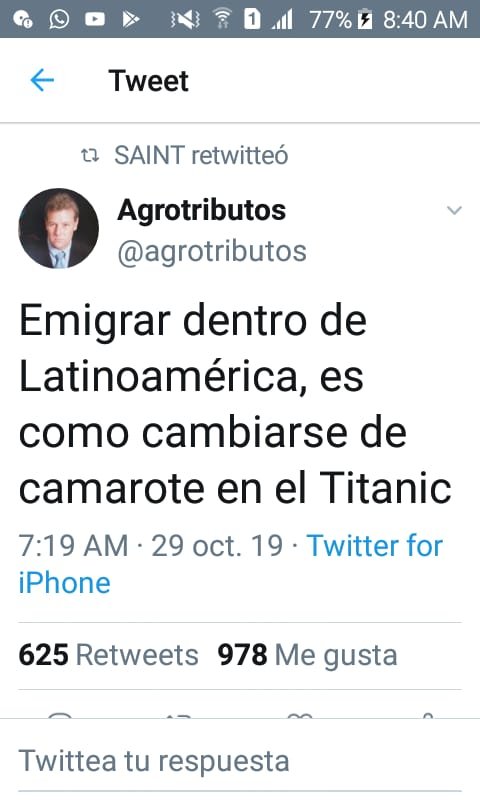This screenshot has height=800, width=480.
Task: Expand tweet options chevron menu
Action: [454, 210]
